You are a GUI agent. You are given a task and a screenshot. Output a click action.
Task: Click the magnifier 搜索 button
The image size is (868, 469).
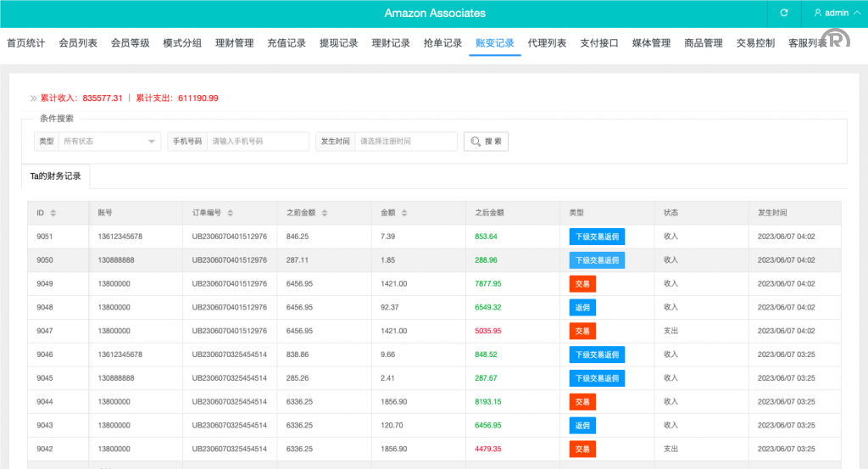tap(486, 142)
